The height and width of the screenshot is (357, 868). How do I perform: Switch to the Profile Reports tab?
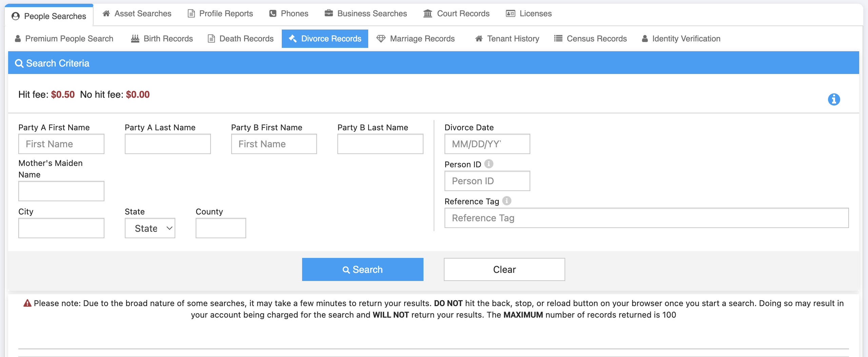coord(220,14)
